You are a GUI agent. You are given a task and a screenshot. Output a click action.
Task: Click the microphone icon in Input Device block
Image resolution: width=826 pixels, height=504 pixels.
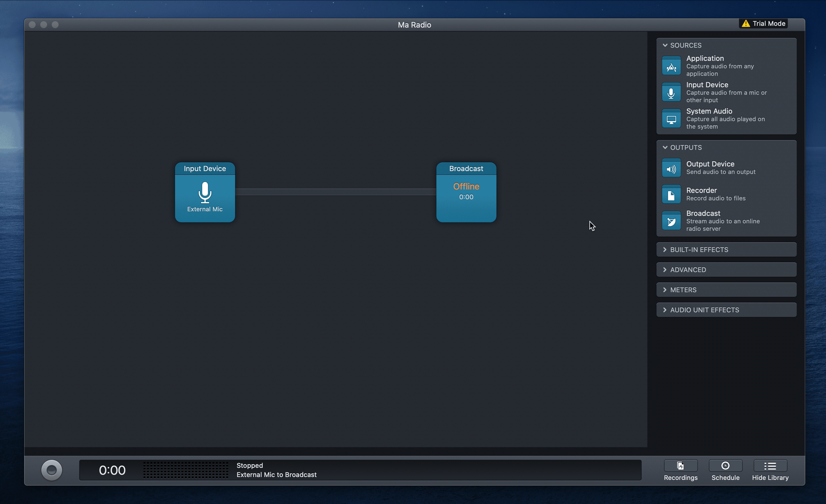click(205, 192)
